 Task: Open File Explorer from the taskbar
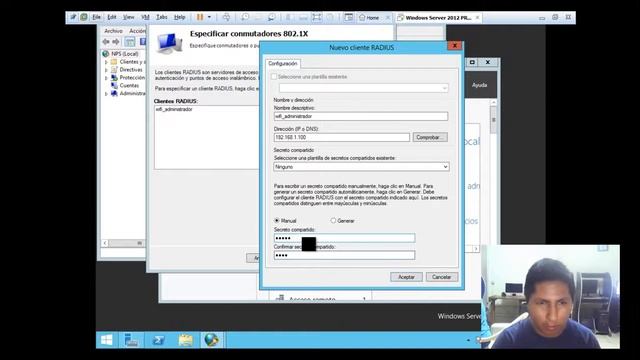click(185, 340)
